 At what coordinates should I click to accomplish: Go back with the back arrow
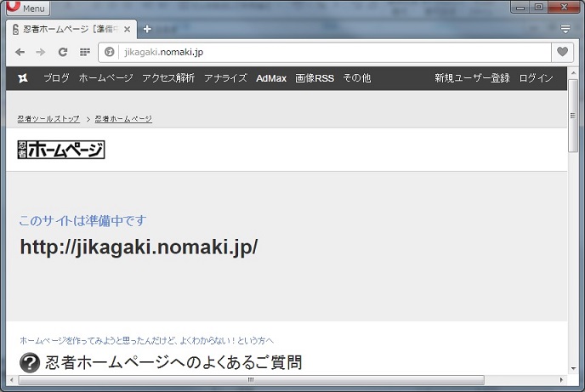point(20,52)
